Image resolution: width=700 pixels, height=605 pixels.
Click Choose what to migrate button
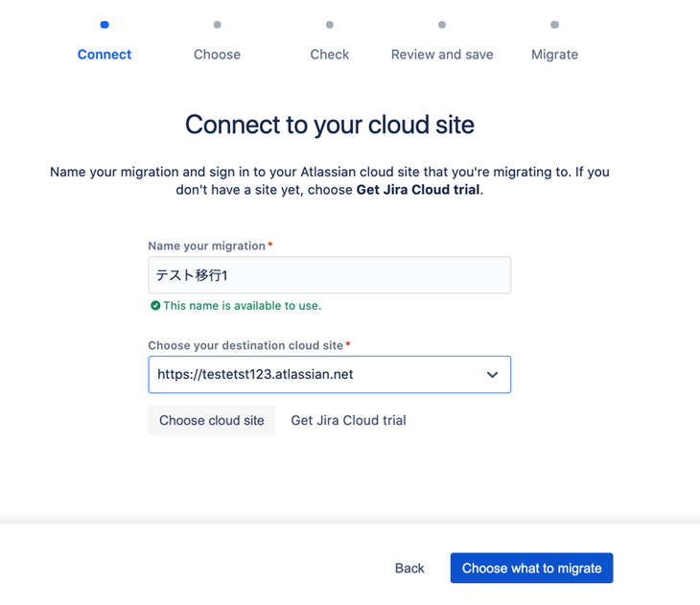[x=531, y=568]
